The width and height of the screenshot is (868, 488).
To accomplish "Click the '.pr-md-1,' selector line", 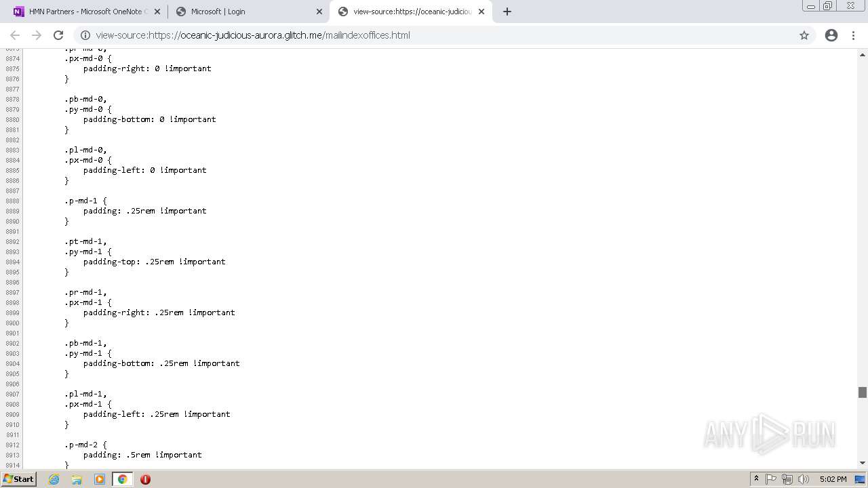I will click(85, 292).
